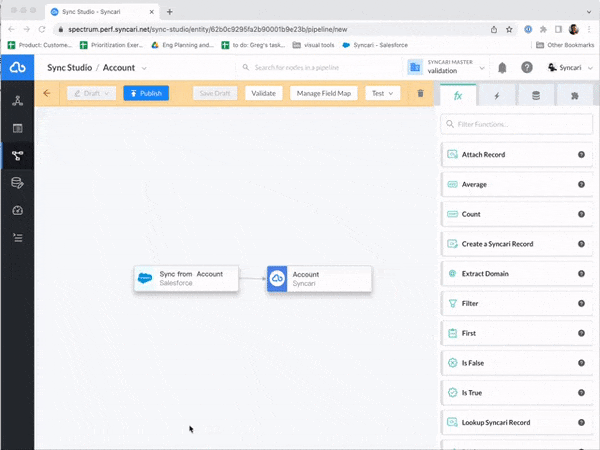The height and width of the screenshot is (450, 600).
Task: Open the dashboard gauge sidebar icon
Action: 17,210
